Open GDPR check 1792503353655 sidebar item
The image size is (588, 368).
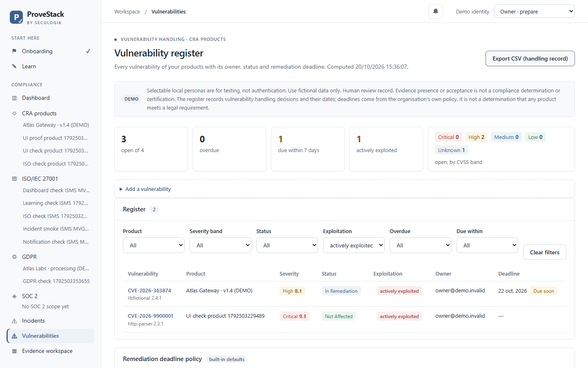coord(56,281)
